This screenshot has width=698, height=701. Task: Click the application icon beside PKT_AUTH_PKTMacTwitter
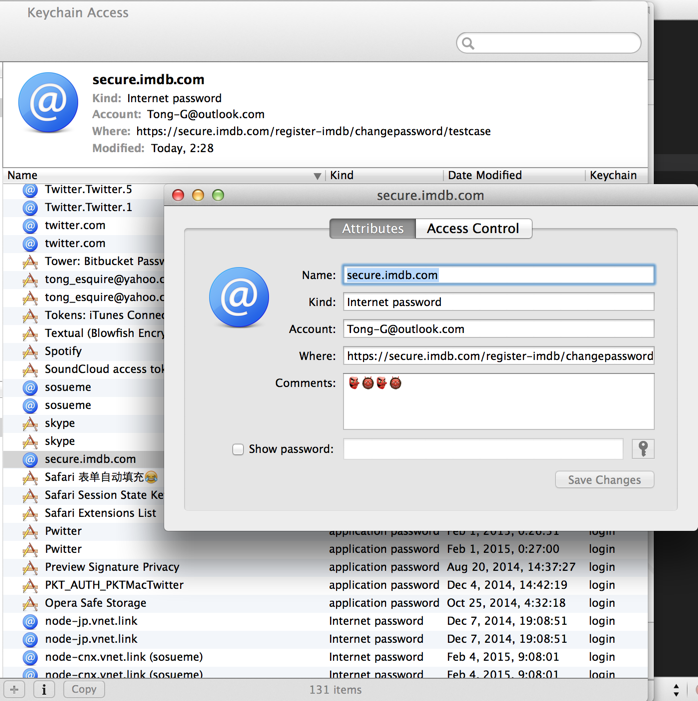30,585
